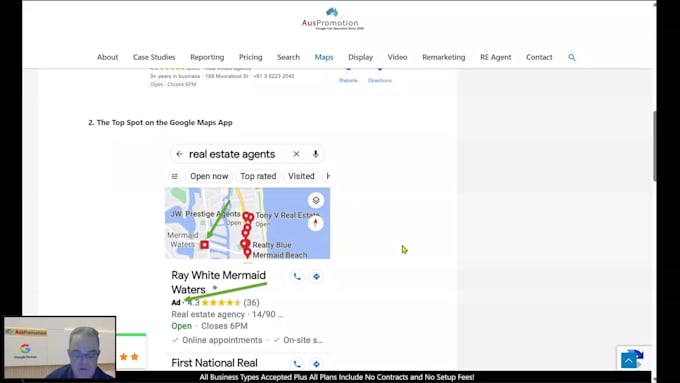Click First National Real listing title

click(214, 363)
